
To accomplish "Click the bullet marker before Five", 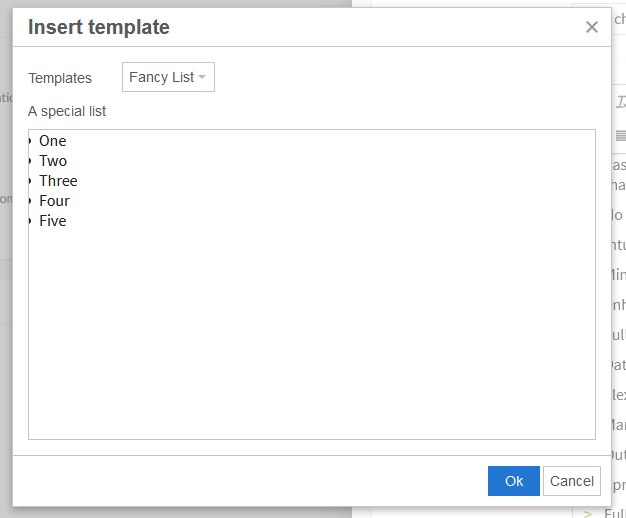I will tap(31, 221).
